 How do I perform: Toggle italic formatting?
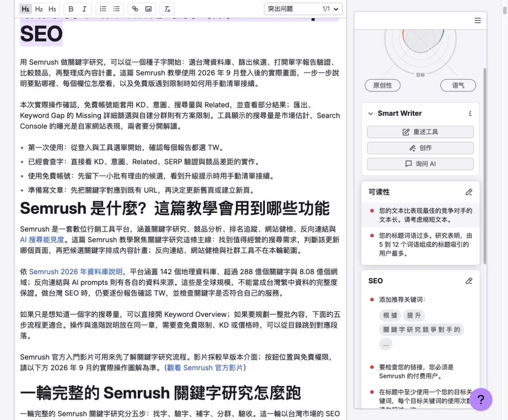[x=84, y=9]
